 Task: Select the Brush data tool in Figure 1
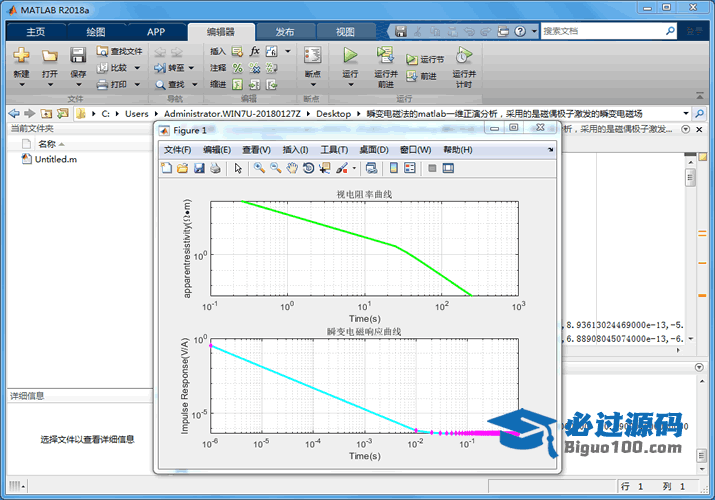[x=342, y=168]
